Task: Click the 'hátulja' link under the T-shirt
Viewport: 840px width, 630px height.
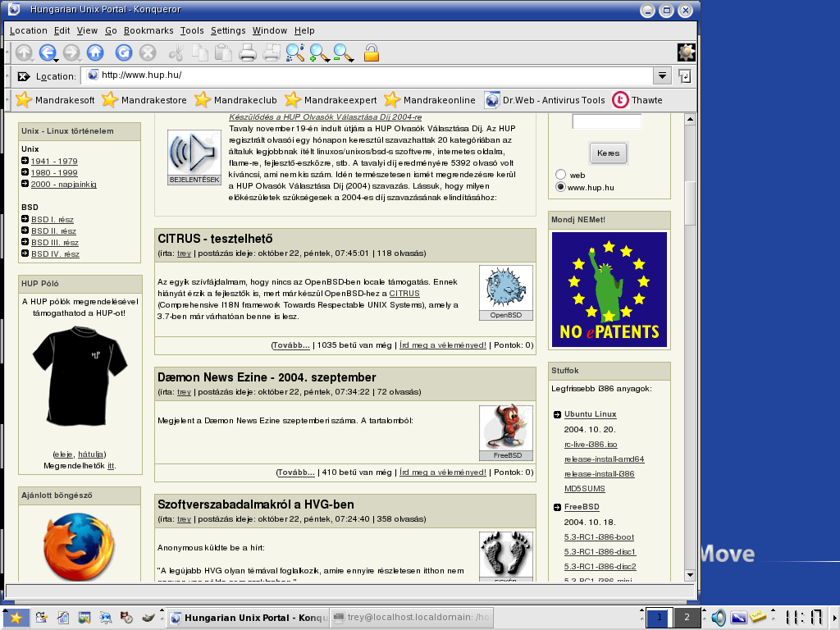Action: (x=91, y=454)
